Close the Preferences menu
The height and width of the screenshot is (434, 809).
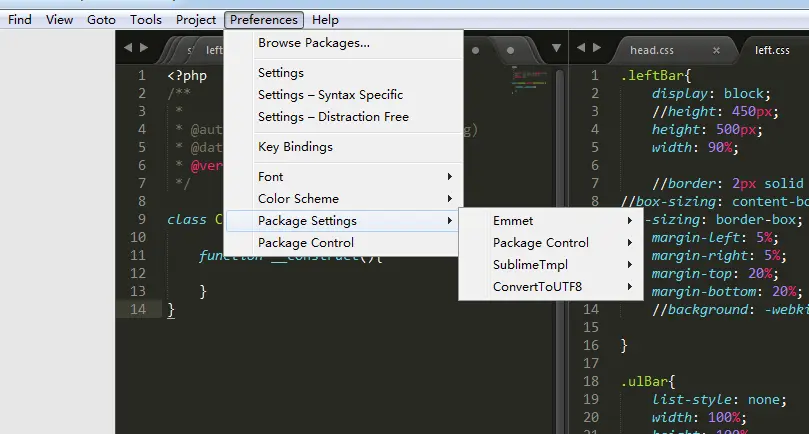point(264,20)
